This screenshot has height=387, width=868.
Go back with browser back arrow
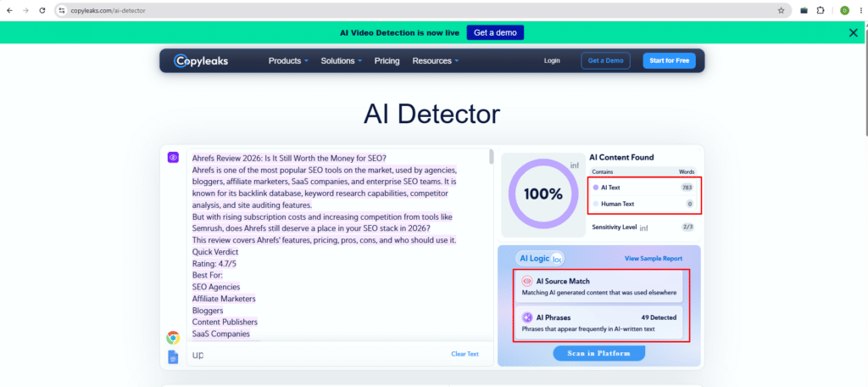pos(9,10)
